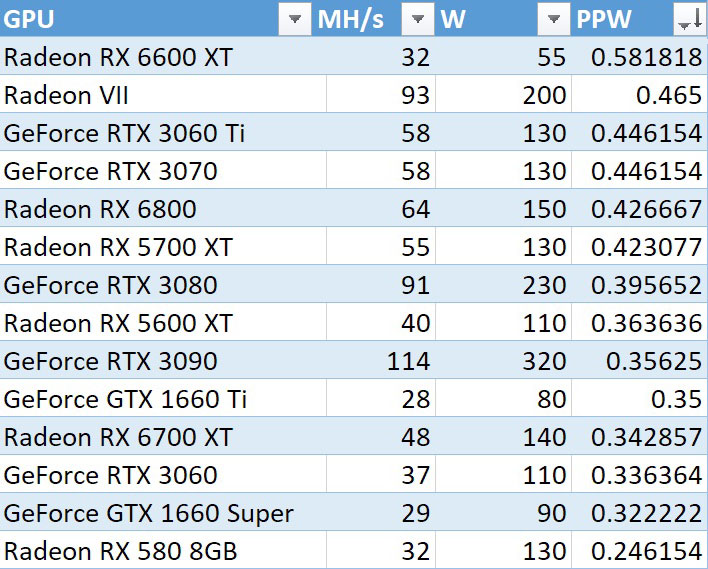The height and width of the screenshot is (569, 708).
Task: Select the GeForce GTX 1660 Ti cell
Action: point(163,397)
